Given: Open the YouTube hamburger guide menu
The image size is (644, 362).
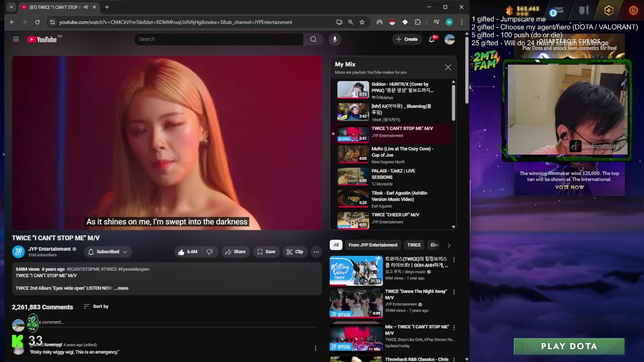Looking at the screenshot, I should (16, 39).
